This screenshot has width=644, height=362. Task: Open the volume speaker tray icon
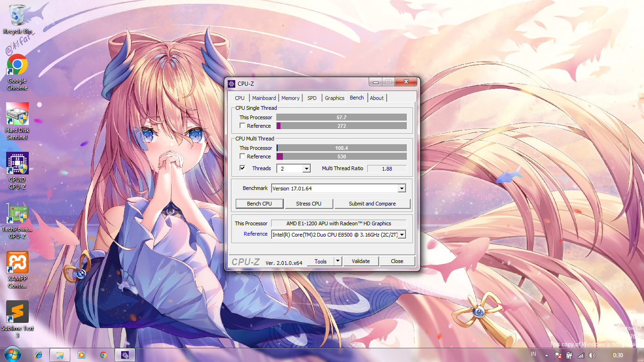click(x=592, y=355)
